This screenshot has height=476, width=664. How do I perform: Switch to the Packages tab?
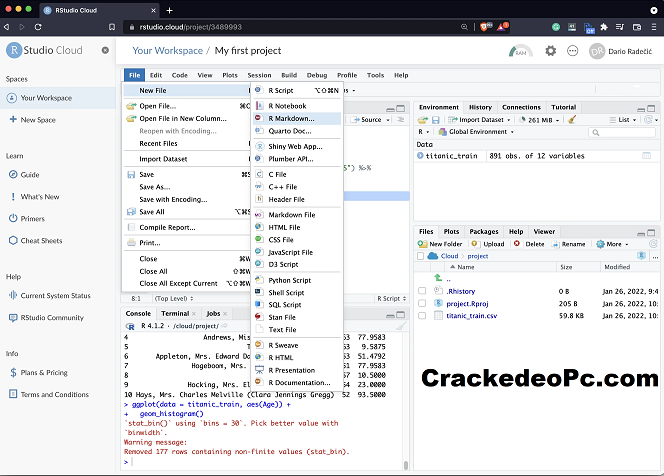click(x=484, y=232)
